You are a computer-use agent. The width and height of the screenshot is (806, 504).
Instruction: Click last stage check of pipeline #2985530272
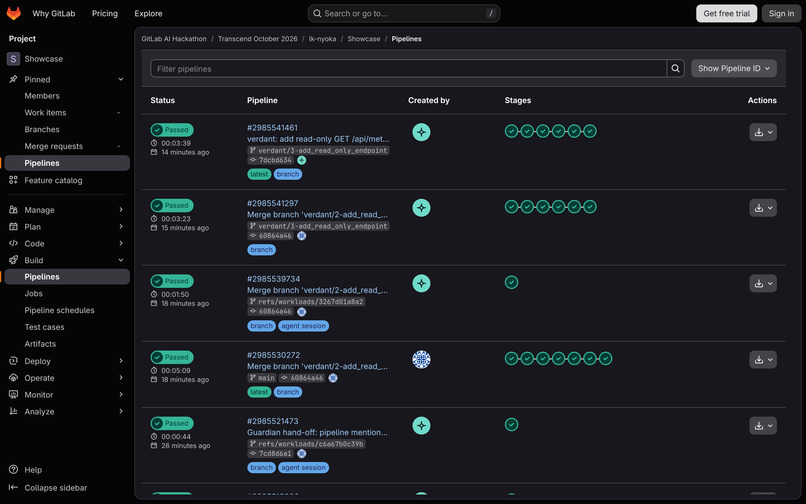tap(606, 358)
